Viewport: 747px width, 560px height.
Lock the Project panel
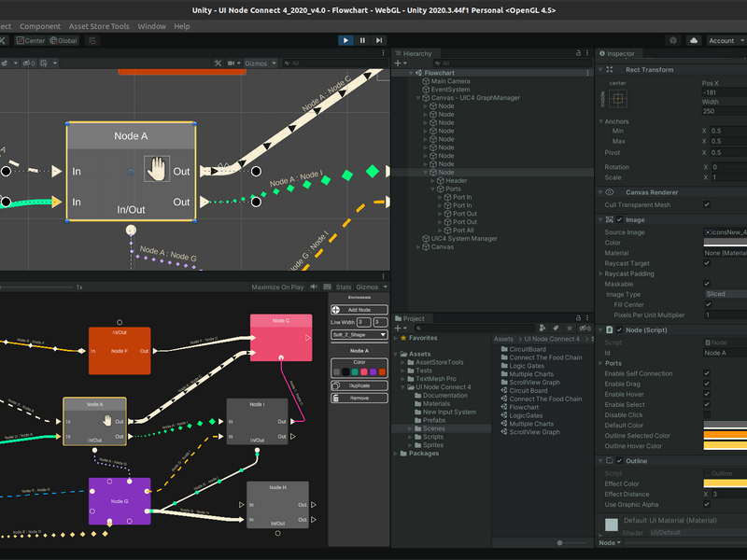pyautogui.click(x=578, y=317)
